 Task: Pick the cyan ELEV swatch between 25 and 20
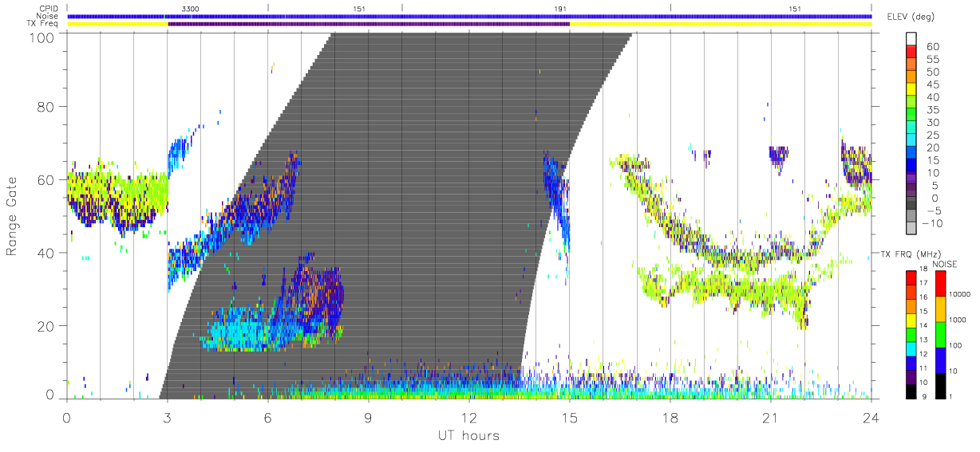tap(912, 141)
